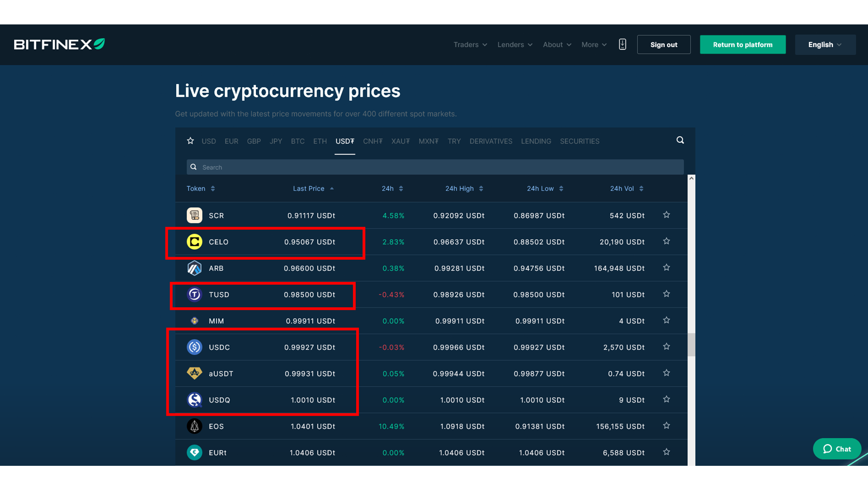Image resolution: width=868 pixels, height=488 pixels.
Task: Favorite the TUSD row star
Action: tap(666, 294)
